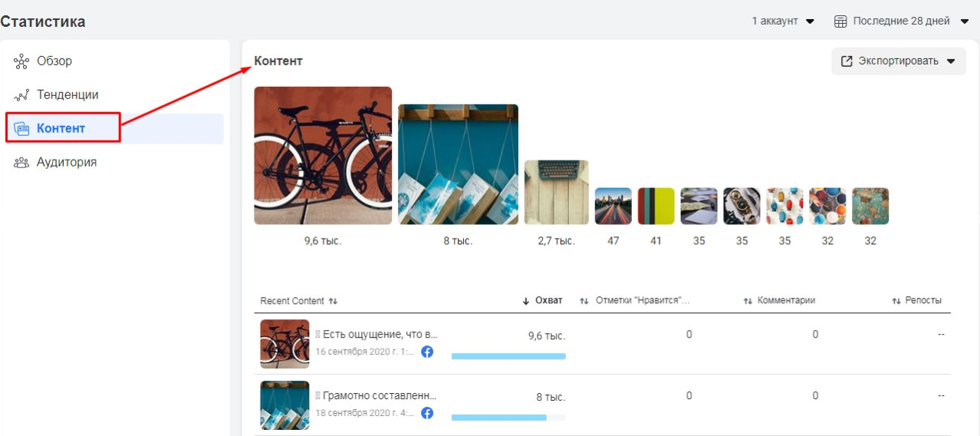Open post 'Грамотно составленн...'

click(x=376, y=396)
